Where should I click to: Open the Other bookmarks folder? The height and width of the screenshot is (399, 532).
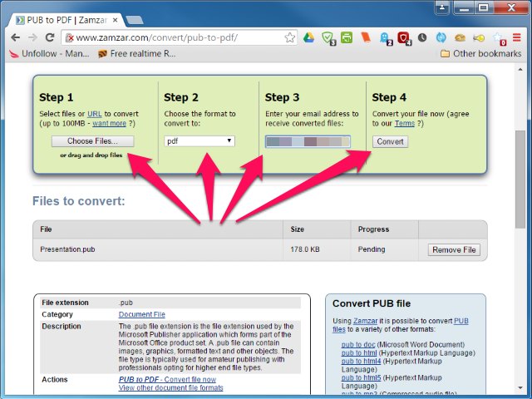click(x=480, y=53)
